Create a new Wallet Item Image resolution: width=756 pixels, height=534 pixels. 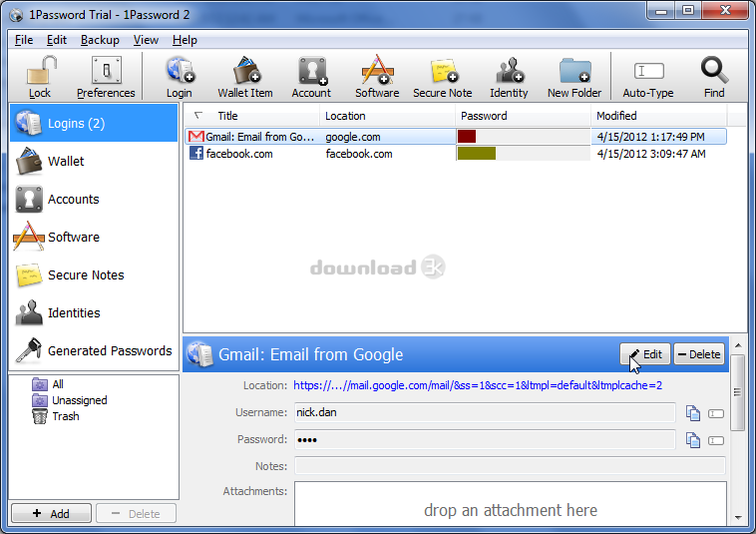click(245, 76)
